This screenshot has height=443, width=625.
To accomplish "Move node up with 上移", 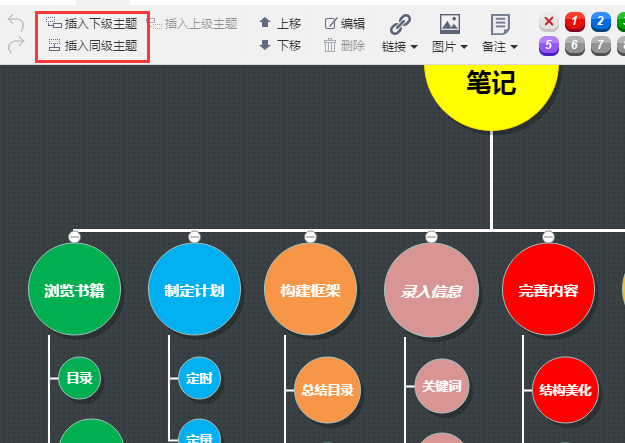I will (x=280, y=24).
